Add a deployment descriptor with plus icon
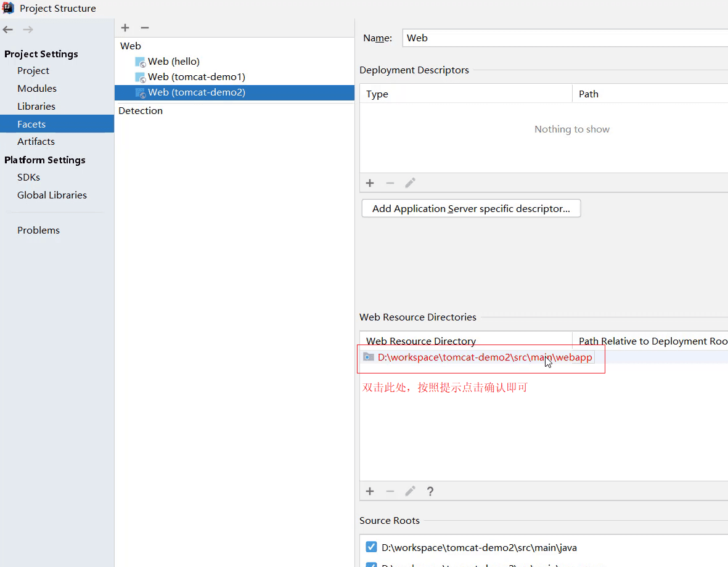 tap(370, 183)
